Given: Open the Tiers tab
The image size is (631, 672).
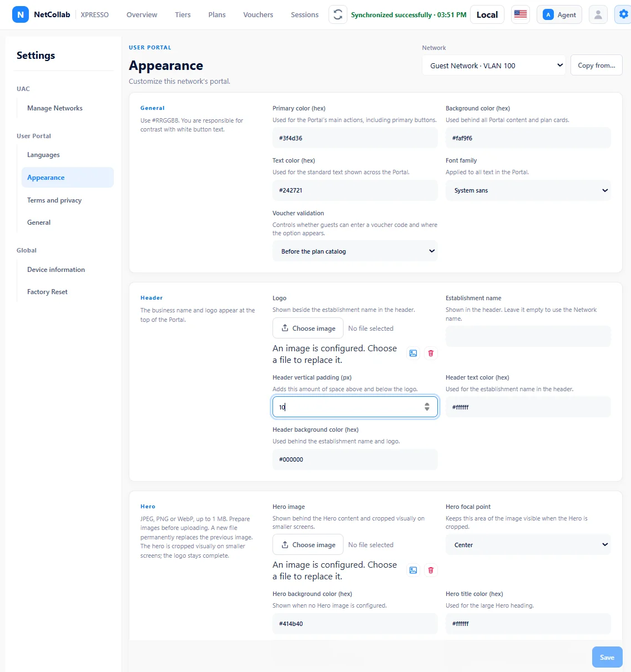Looking at the screenshot, I should click(183, 14).
